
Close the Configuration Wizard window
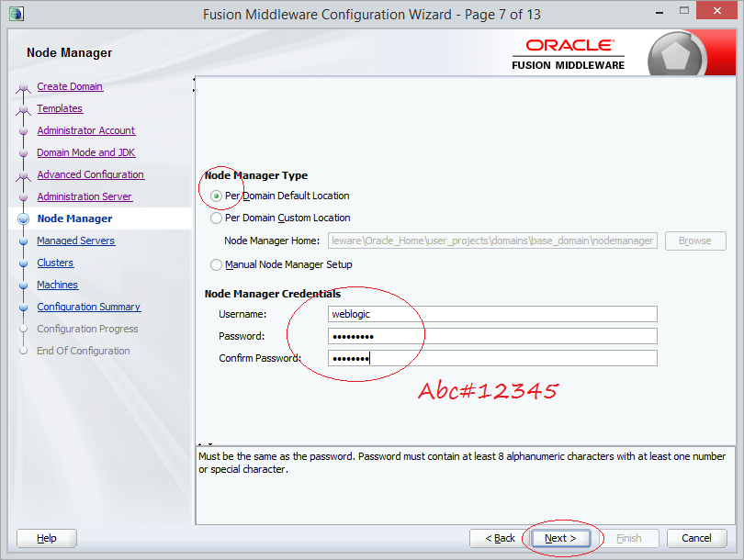[716, 10]
